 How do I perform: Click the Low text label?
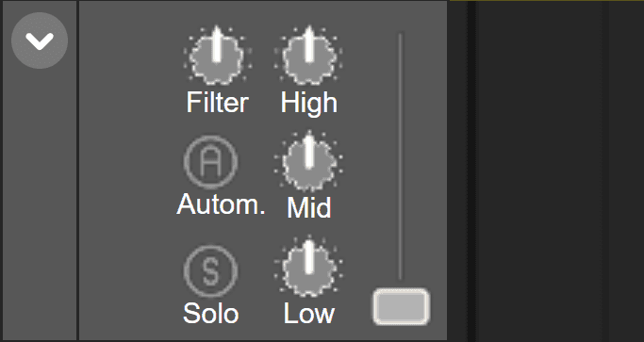tap(309, 314)
